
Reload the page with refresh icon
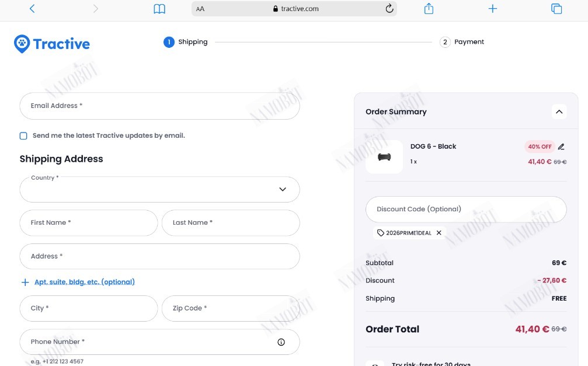tap(389, 8)
